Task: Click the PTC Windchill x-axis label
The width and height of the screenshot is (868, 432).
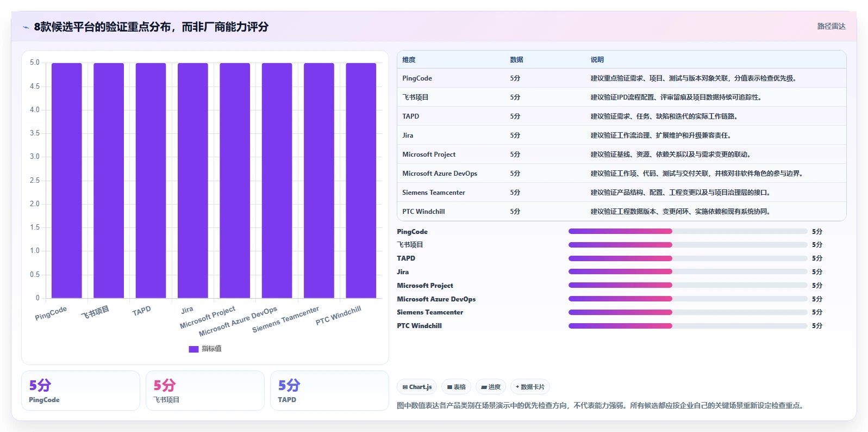Action: (338, 316)
